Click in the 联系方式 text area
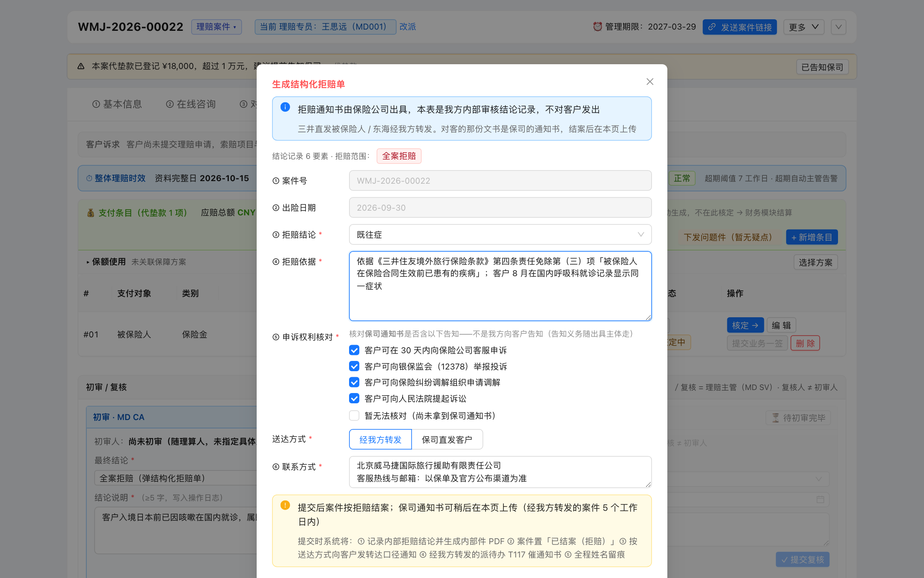Screen dimensions: 924x578 [500, 472]
